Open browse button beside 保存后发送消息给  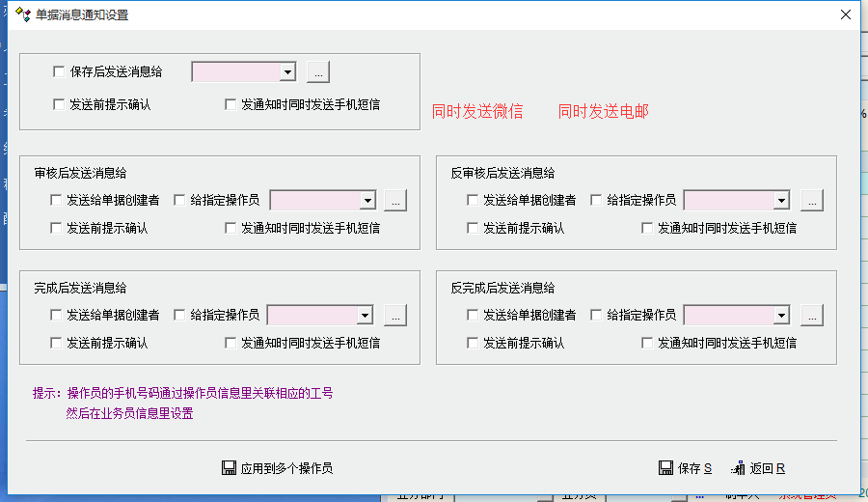318,71
